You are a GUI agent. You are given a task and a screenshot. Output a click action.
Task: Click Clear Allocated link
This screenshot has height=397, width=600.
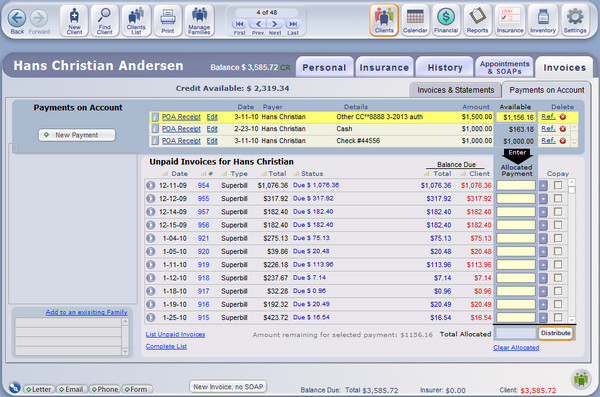tap(516, 348)
